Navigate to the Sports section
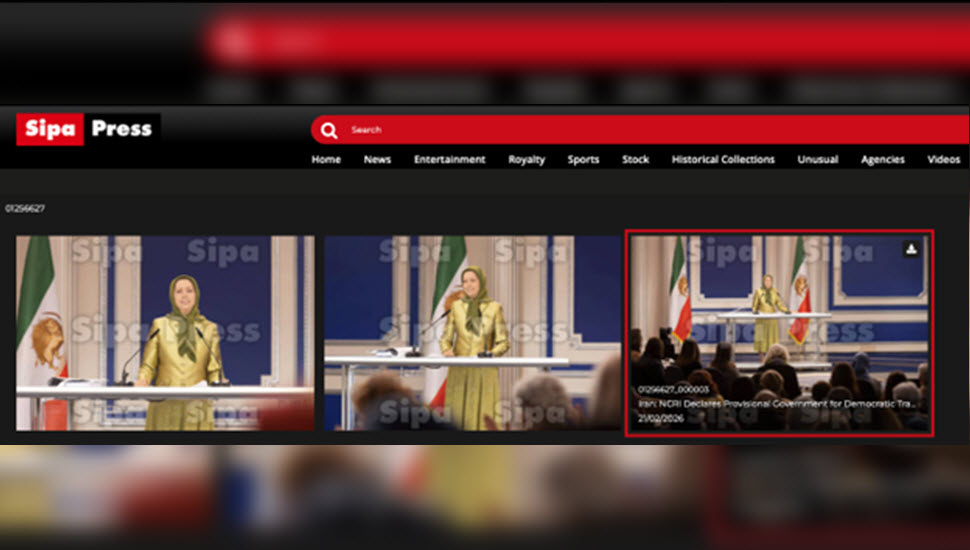This screenshot has height=550, width=970. point(583,160)
